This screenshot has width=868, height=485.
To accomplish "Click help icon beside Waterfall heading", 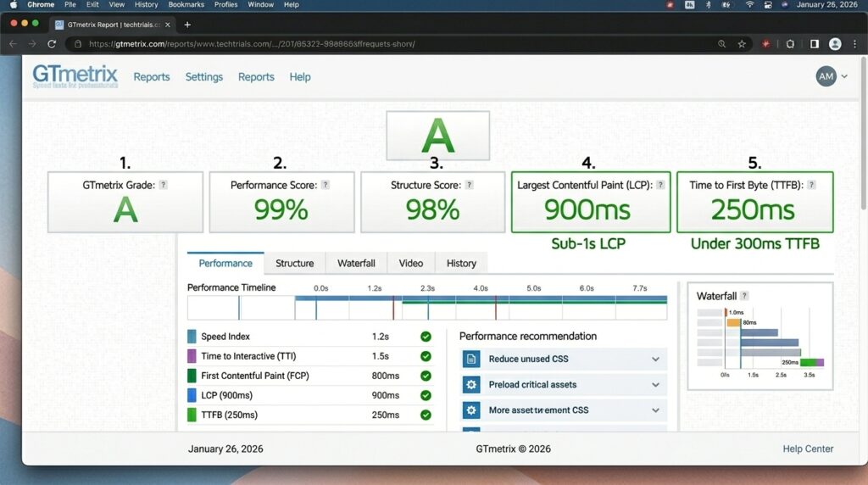I will click(x=744, y=296).
